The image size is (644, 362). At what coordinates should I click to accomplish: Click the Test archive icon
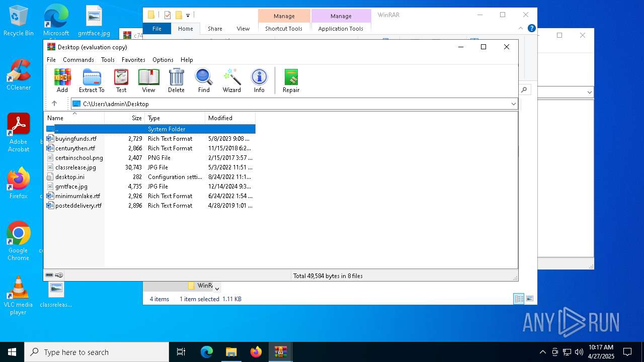[x=121, y=81]
